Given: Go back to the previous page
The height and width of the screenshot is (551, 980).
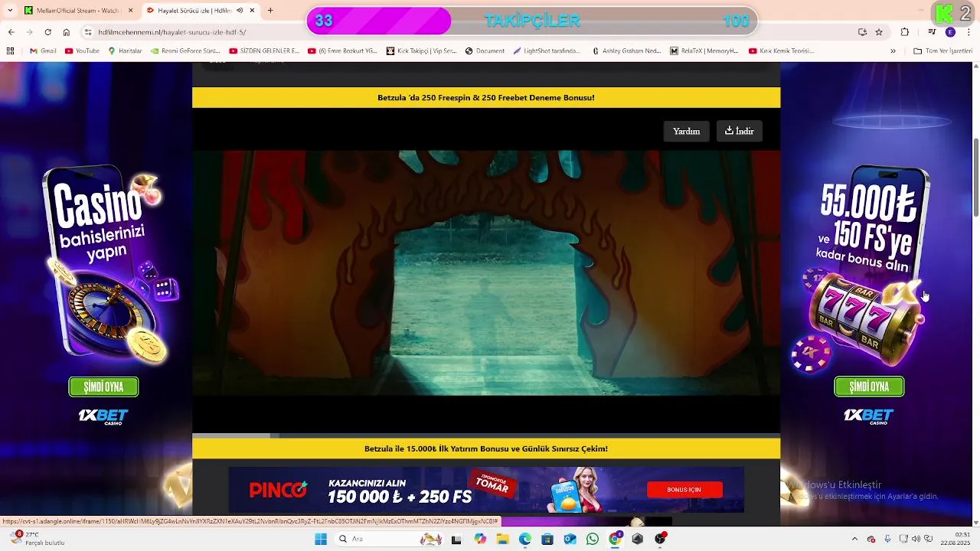Looking at the screenshot, I should pyautogui.click(x=11, y=32).
